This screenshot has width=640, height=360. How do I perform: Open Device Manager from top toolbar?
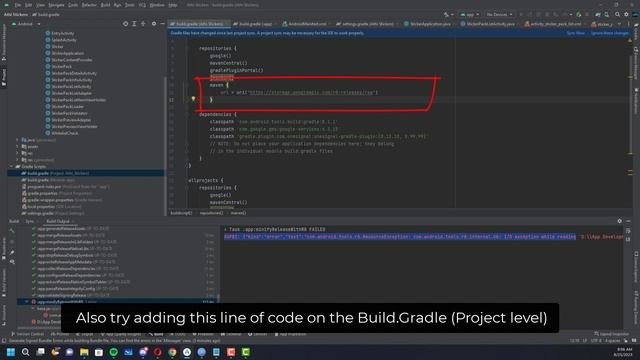coord(607,14)
